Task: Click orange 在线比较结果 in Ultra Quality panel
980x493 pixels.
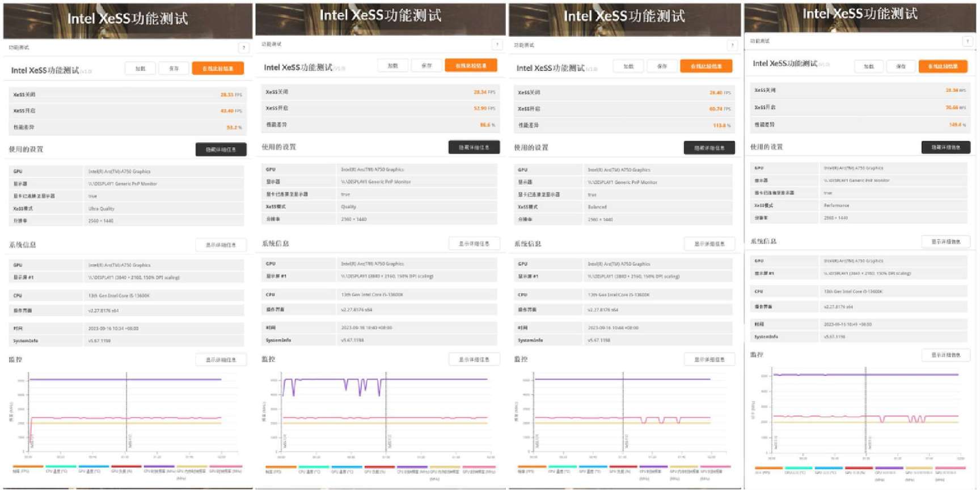Action: click(x=218, y=69)
